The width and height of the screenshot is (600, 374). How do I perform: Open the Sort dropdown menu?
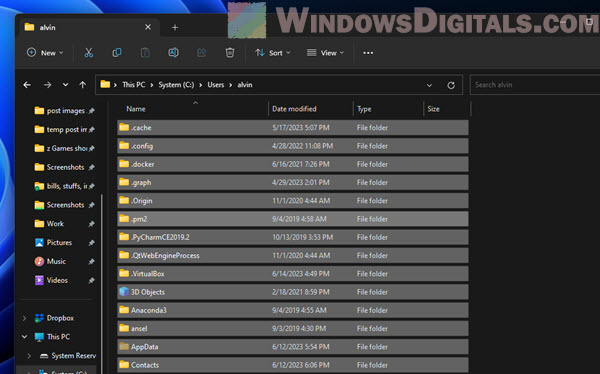pyautogui.click(x=273, y=53)
